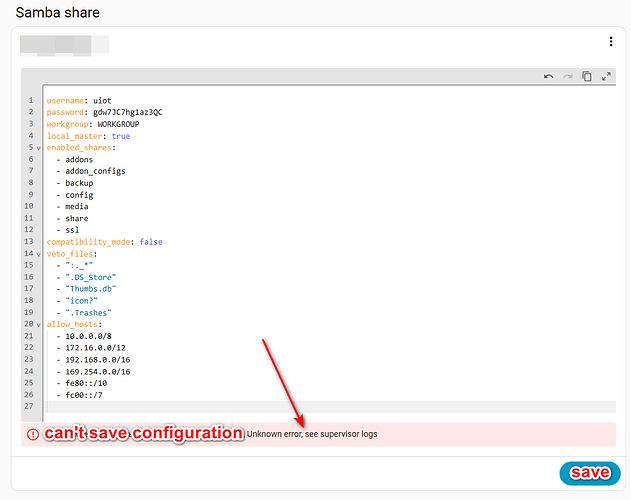Image resolution: width=631 pixels, height=500 pixels.
Task: Click the WORKGROUP value
Action: (x=118, y=124)
